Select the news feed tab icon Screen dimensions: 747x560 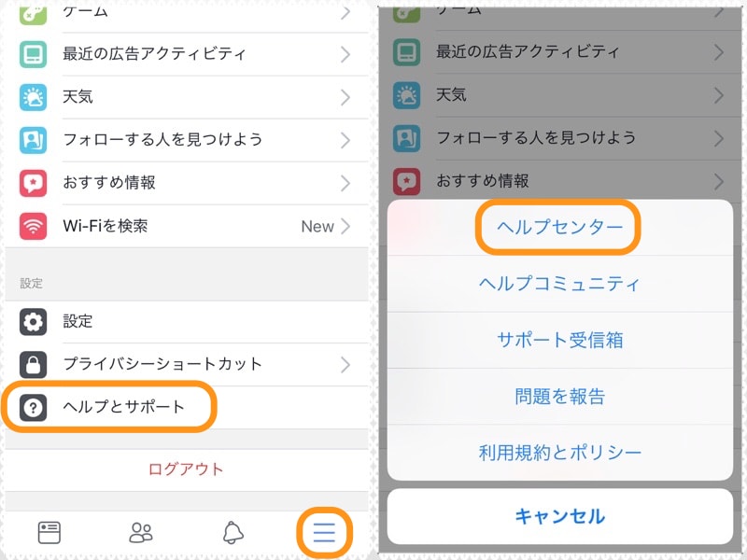coord(49,532)
